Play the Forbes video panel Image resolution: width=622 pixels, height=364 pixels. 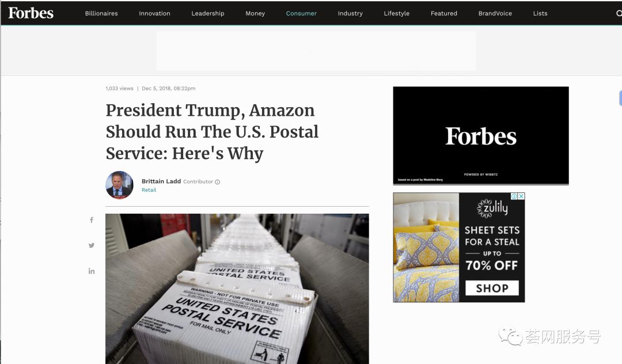point(481,135)
